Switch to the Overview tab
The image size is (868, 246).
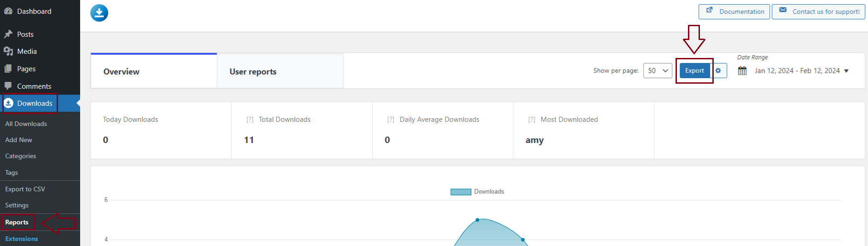coord(154,71)
